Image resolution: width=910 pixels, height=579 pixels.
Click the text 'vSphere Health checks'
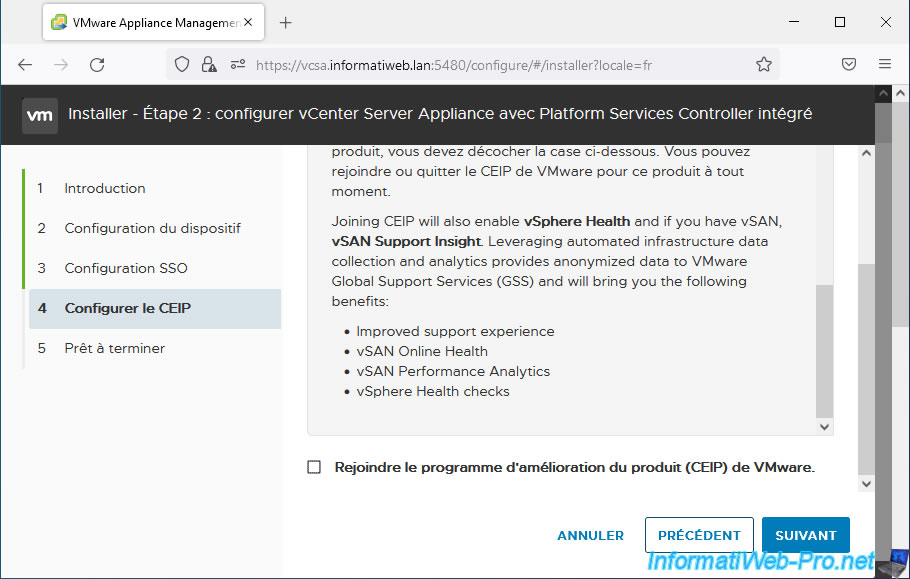click(x=433, y=392)
